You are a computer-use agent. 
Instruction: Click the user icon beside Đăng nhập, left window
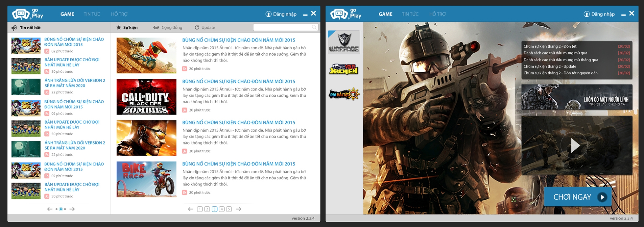point(268,14)
